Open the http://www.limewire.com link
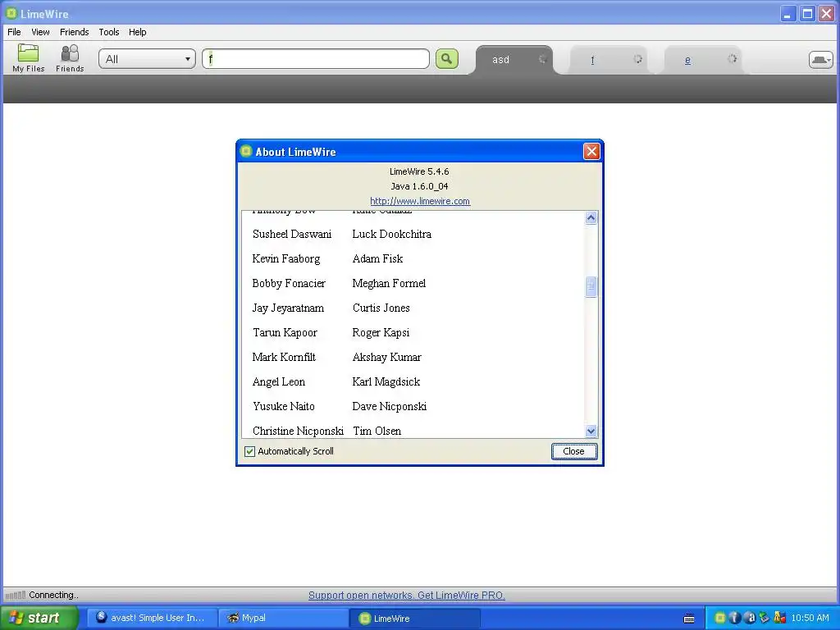The height and width of the screenshot is (630, 840). click(420, 201)
